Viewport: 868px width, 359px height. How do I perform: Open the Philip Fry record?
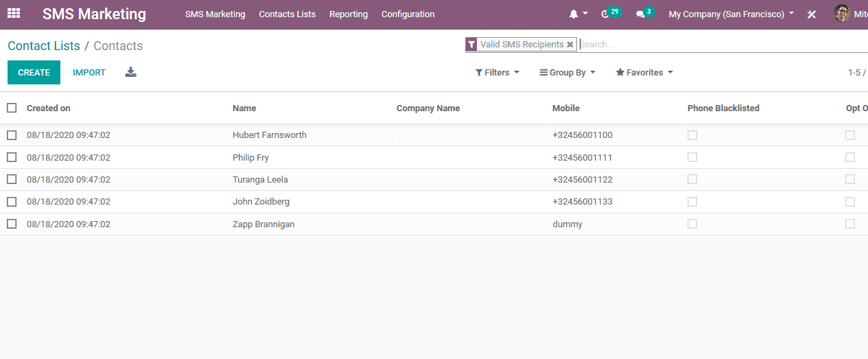(250, 157)
